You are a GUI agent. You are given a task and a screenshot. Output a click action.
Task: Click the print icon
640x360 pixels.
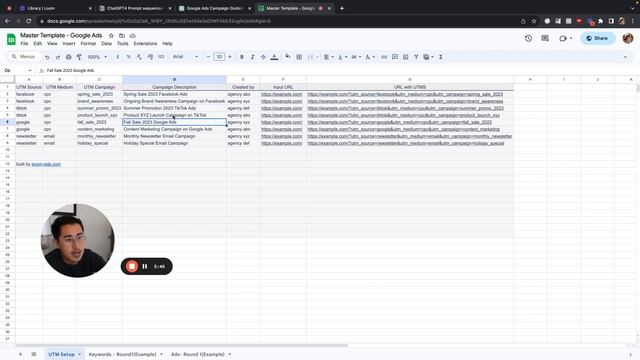tap(69, 57)
